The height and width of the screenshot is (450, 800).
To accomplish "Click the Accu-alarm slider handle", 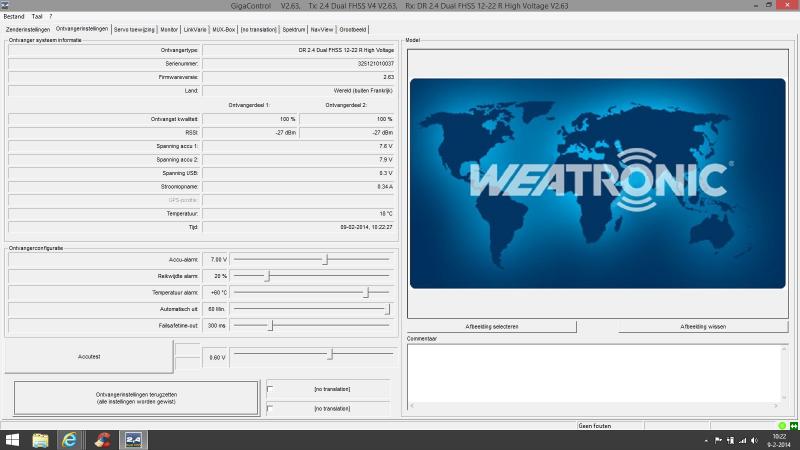I will (325, 260).
